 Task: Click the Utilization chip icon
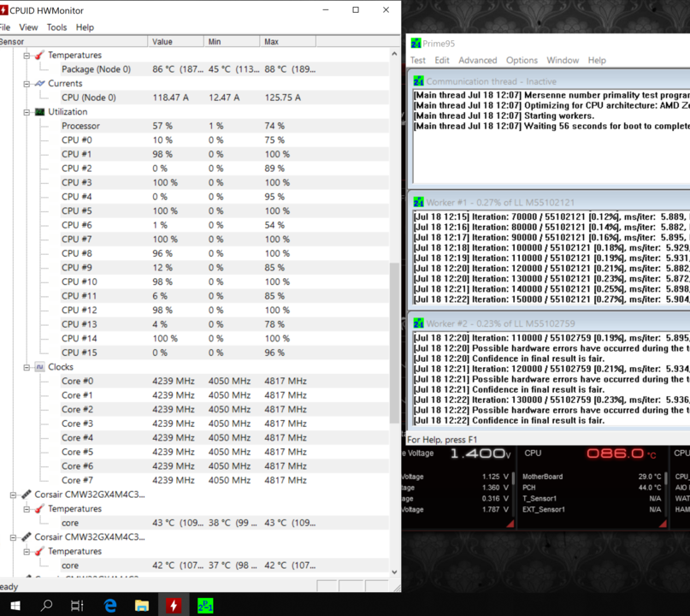pos(39,112)
